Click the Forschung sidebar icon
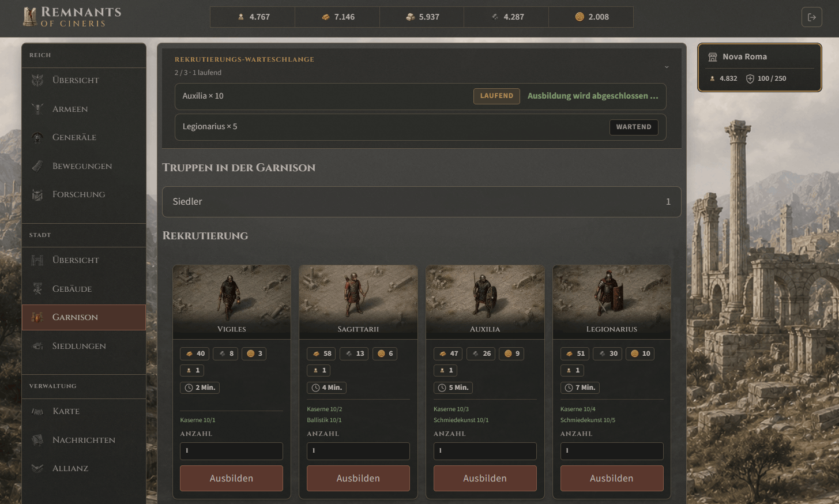The image size is (839, 504). click(37, 194)
